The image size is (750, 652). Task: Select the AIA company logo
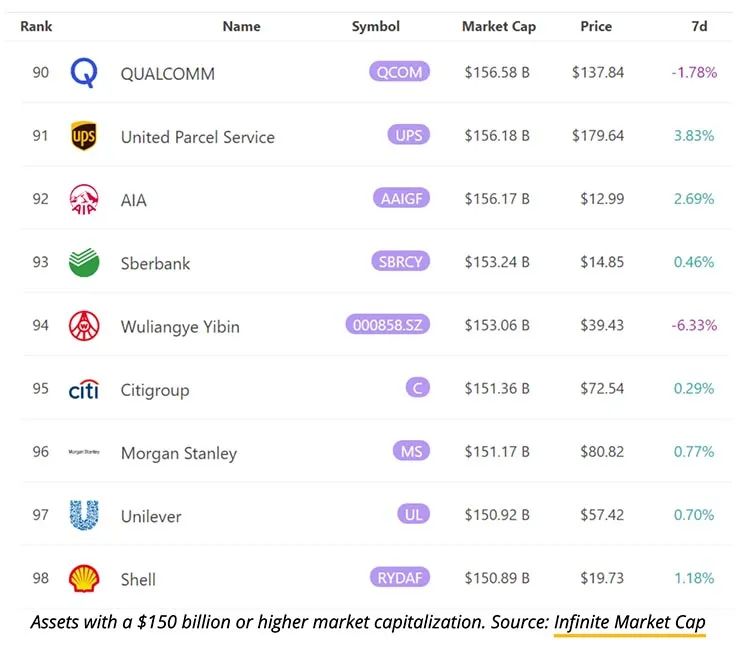(84, 199)
